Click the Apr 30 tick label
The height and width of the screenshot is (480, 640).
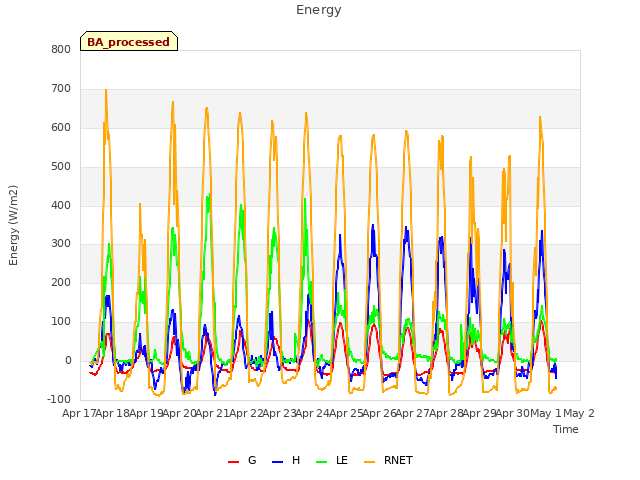coord(512,413)
